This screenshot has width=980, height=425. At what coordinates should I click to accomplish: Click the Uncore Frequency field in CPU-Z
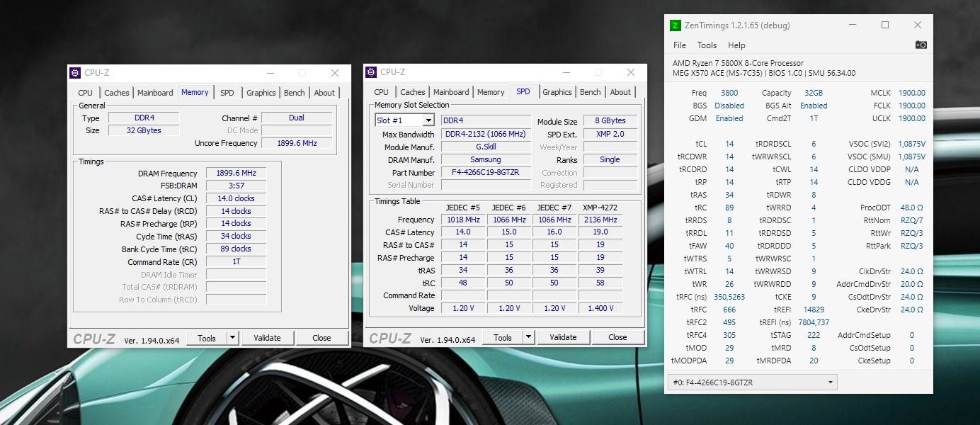click(297, 143)
